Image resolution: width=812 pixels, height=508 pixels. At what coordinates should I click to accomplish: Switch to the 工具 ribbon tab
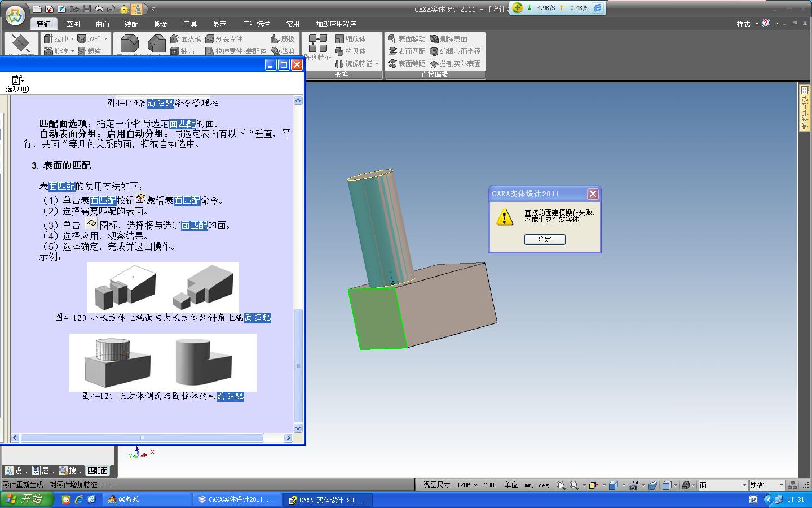tap(190, 24)
